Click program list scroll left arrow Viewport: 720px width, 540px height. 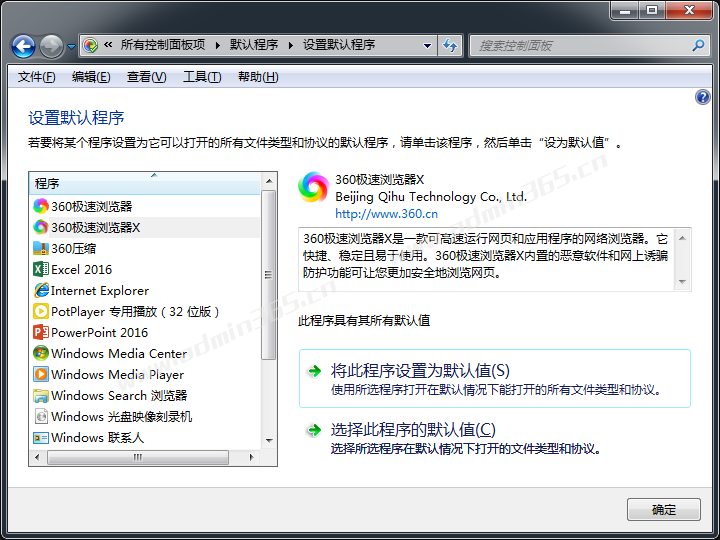pyautogui.click(x=37, y=457)
